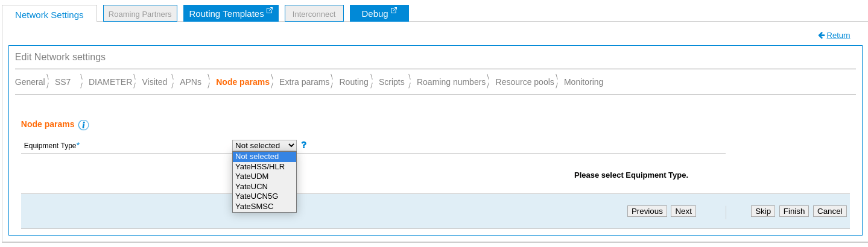
Task: Go to the Resource pools step
Action: [525, 82]
